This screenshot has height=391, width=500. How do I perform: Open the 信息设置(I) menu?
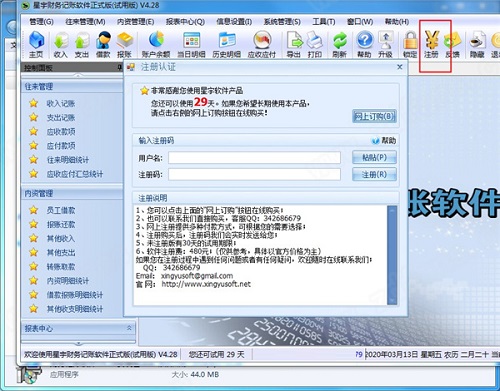pyautogui.click(x=234, y=22)
